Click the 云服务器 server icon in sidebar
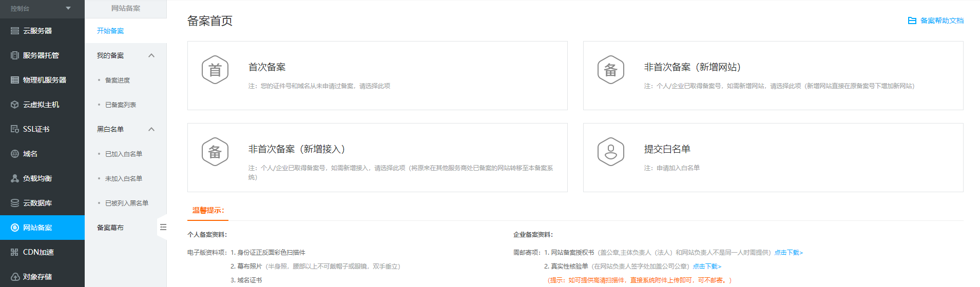 pyautogui.click(x=15, y=31)
